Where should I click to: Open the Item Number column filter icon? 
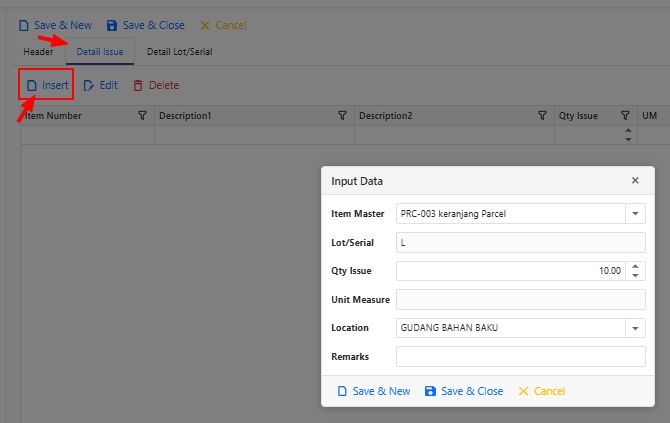coord(142,115)
